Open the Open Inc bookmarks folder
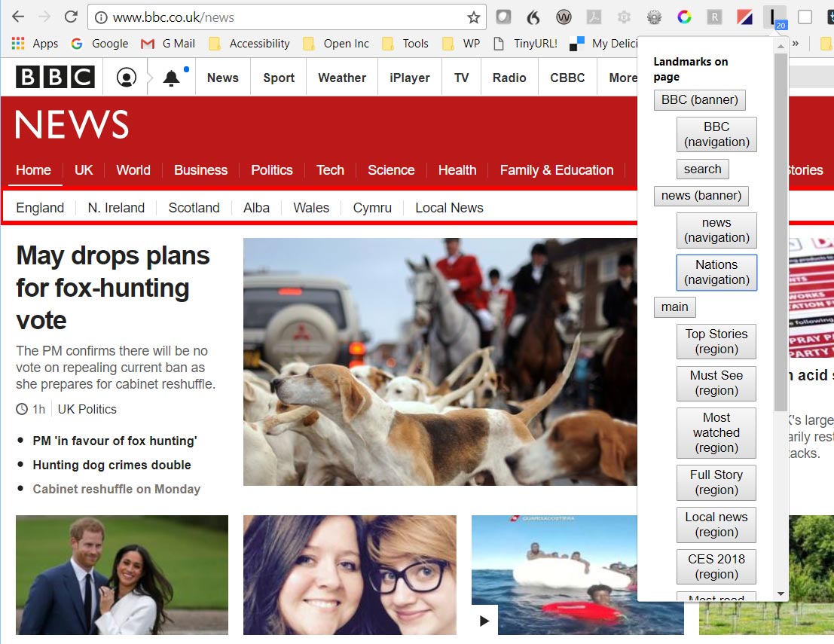This screenshot has height=644, width=834. [x=335, y=44]
